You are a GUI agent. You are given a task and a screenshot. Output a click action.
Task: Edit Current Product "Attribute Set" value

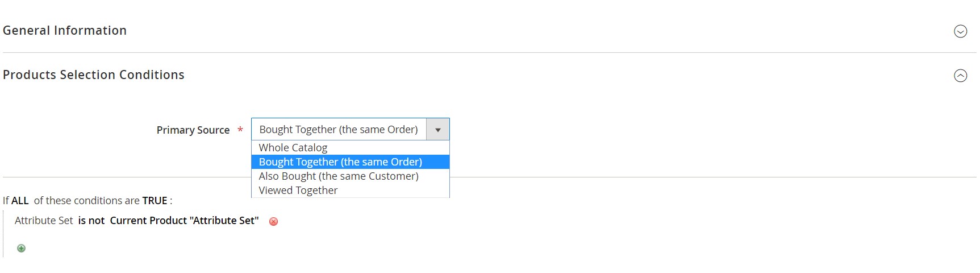click(184, 221)
